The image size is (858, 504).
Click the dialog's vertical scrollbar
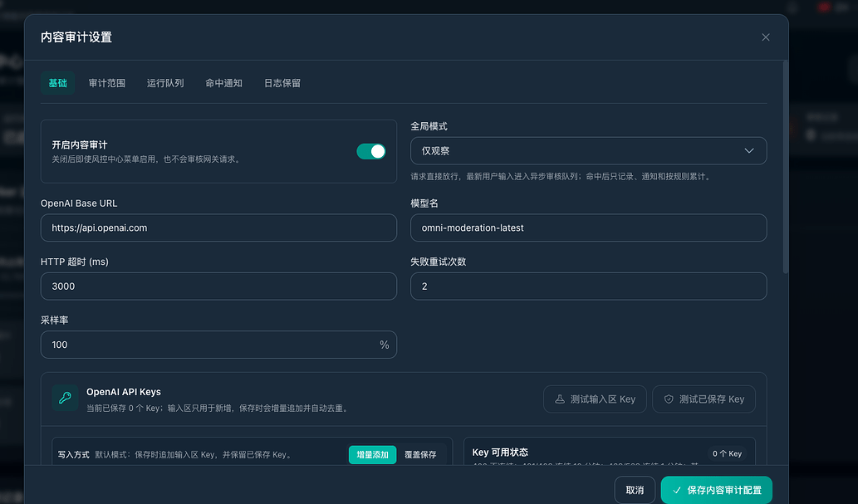785,167
